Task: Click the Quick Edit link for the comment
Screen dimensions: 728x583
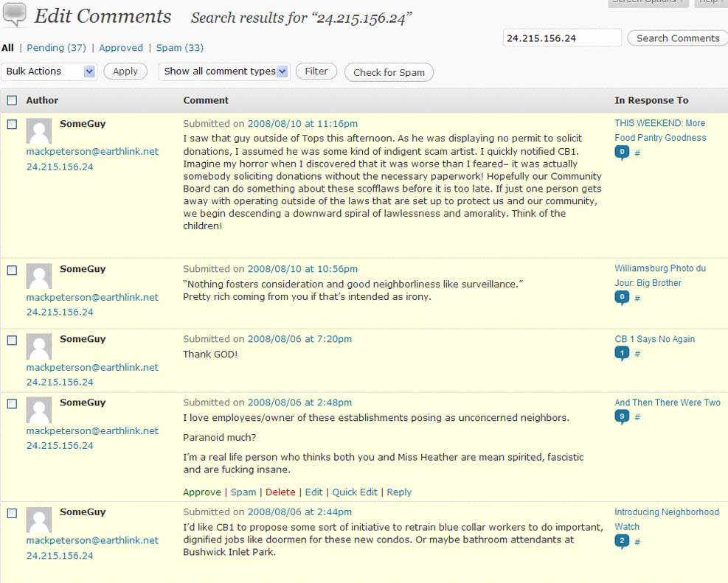Action: point(355,492)
